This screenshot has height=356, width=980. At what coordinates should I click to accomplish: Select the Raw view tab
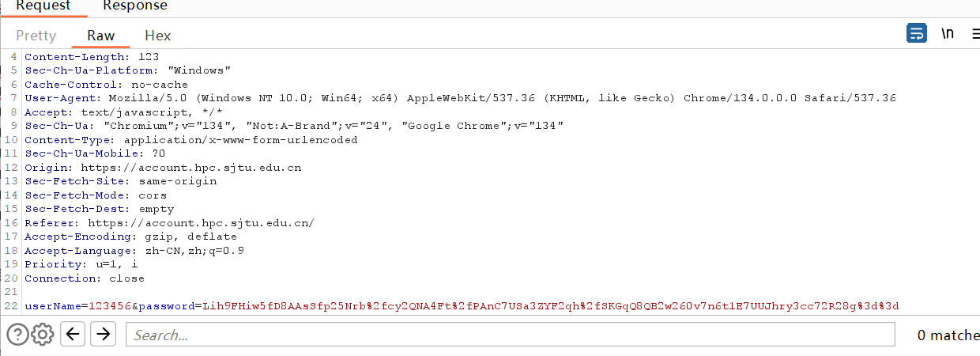coord(101,36)
